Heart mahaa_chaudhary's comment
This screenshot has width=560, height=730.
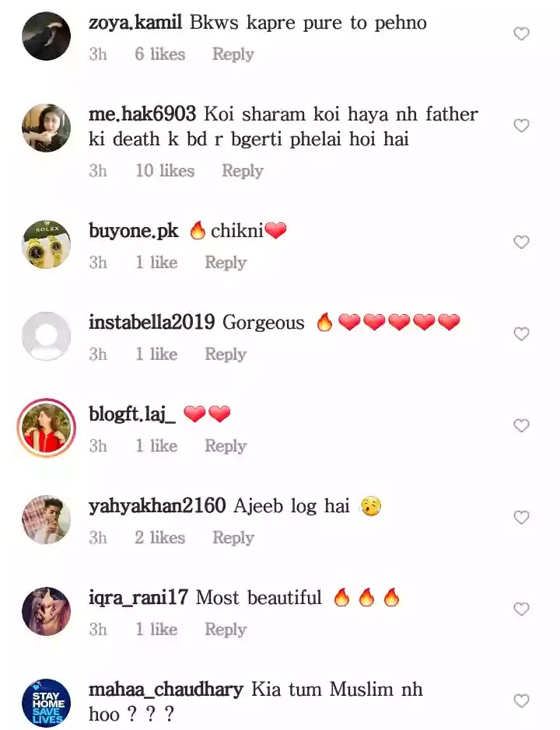[521, 700]
